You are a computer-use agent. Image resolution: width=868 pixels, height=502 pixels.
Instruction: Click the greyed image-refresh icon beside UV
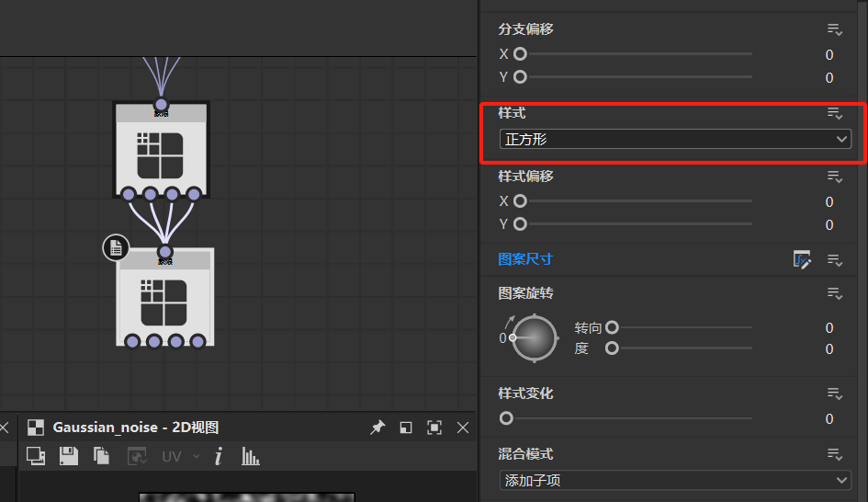pos(137,457)
